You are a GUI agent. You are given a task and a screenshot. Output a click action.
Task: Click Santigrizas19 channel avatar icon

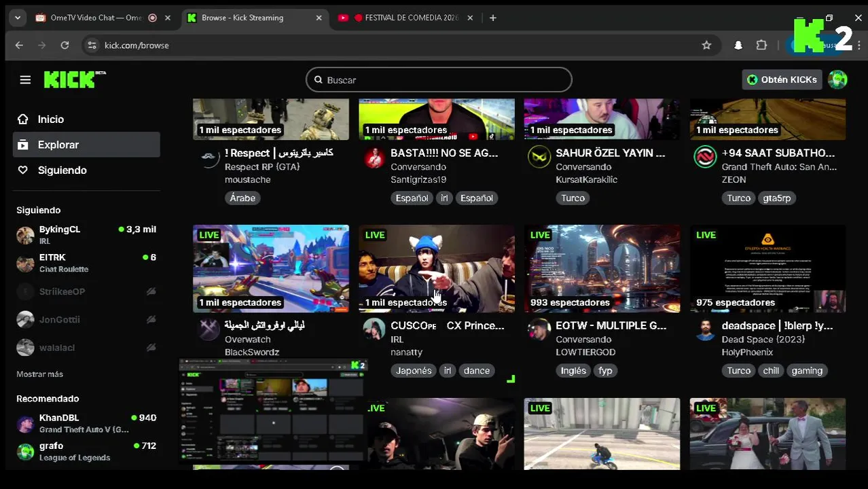[x=374, y=157]
